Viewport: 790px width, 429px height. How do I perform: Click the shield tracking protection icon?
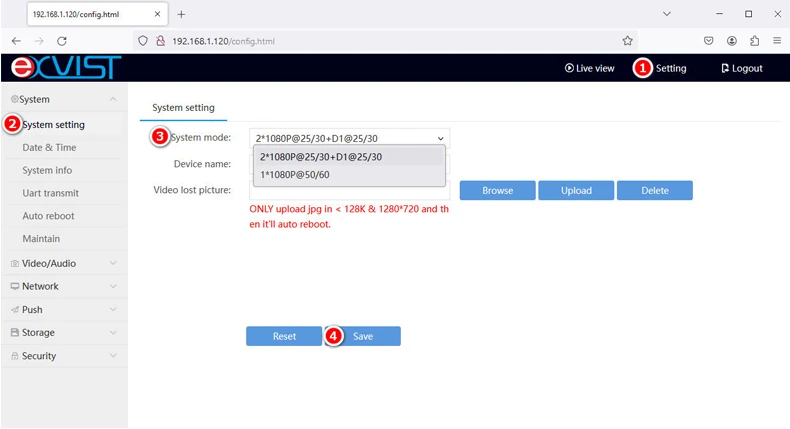click(143, 41)
